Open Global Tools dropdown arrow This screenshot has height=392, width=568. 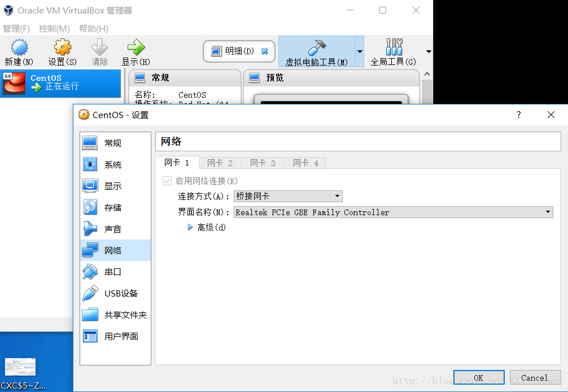(429, 51)
